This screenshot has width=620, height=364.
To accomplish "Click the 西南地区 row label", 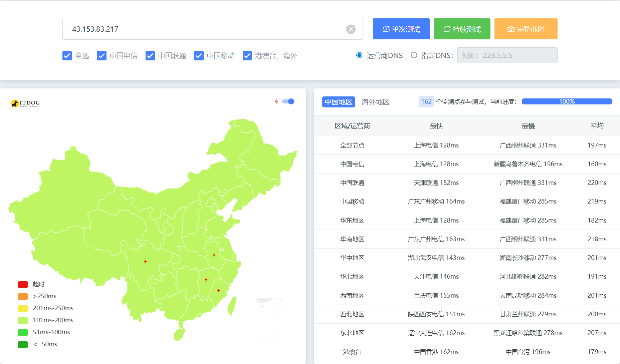I will pos(352,296).
